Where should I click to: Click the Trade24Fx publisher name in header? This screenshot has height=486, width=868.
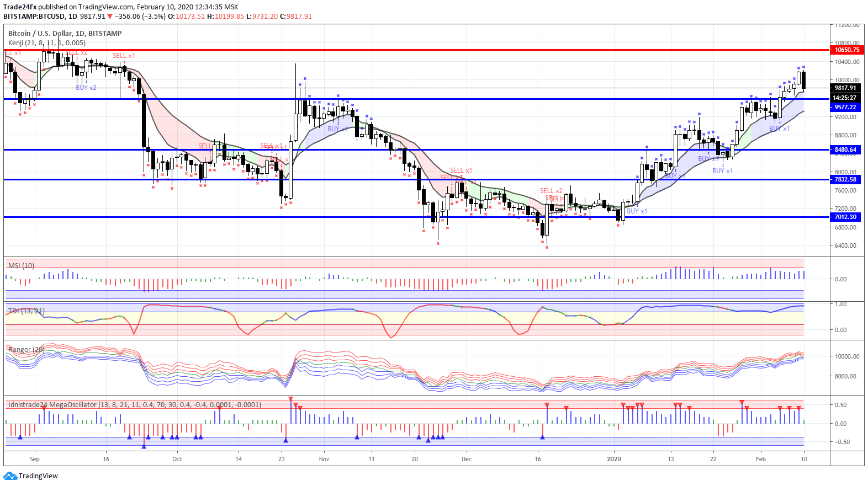tap(20, 7)
